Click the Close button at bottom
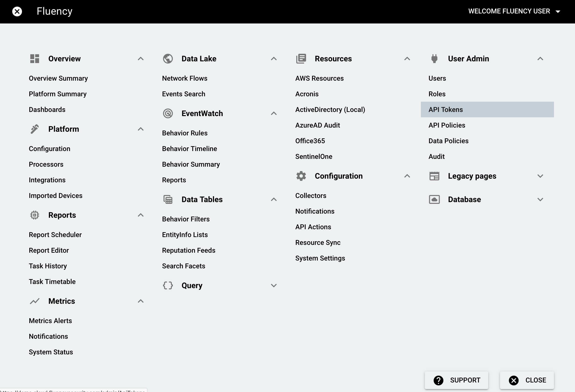Viewport: 575px width, 392px height. (x=527, y=380)
